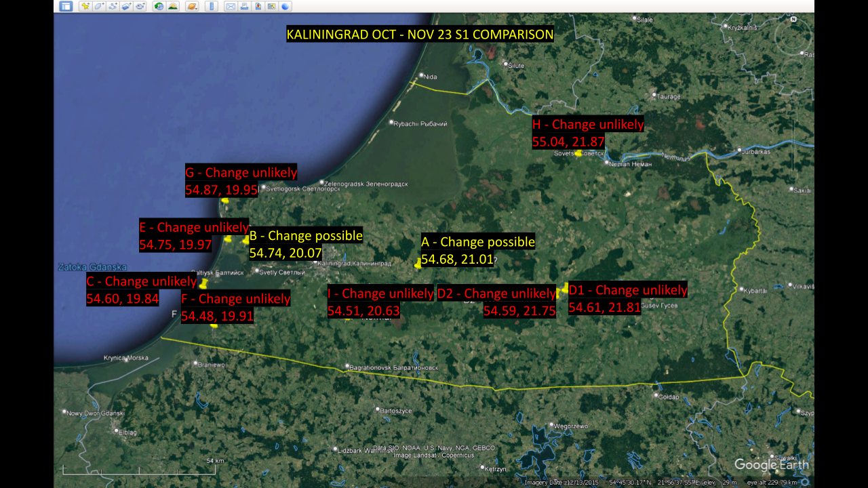Screen dimensions: 868x488
Task: Select the Add Polygon tool
Action: click(x=99, y=6)
